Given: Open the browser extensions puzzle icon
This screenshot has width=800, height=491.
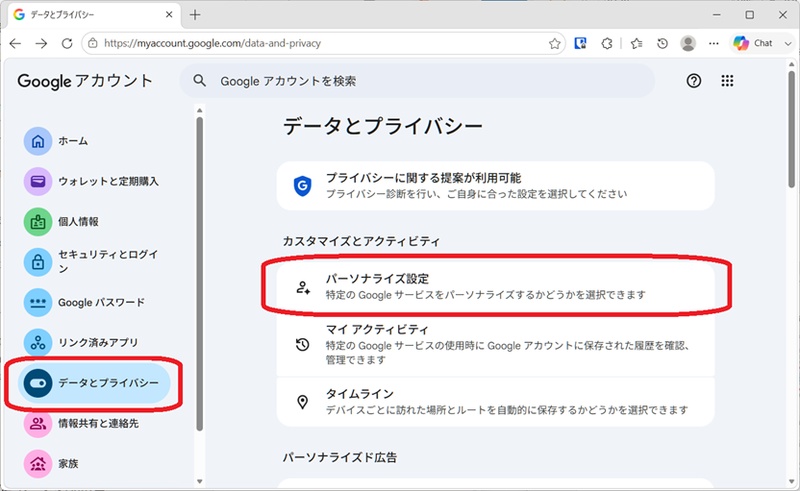Looking at the screenshot, I should point(607,43).
